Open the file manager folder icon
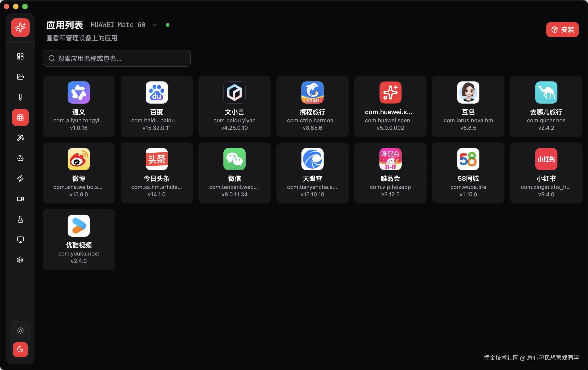This screenshot has height=370, width=588. 20,77
